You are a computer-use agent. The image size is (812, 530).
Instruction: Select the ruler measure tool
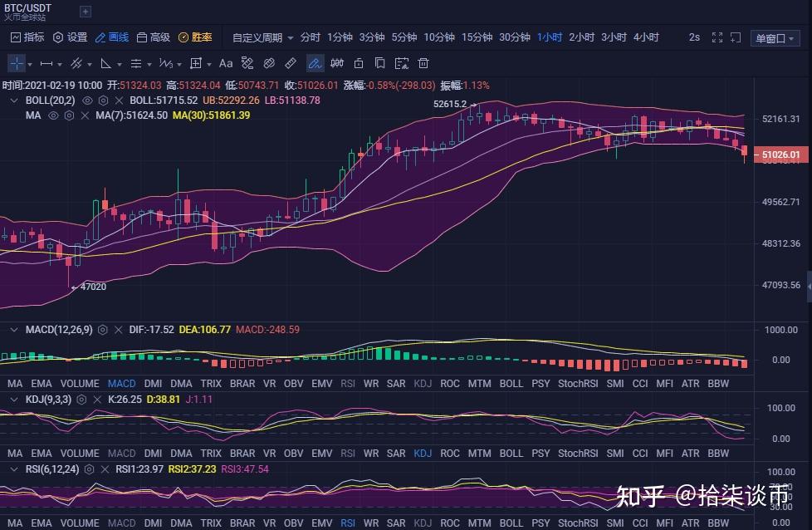[290, 63]
